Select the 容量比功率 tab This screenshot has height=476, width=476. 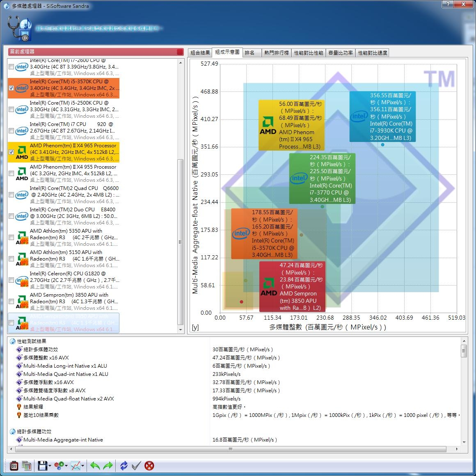point(340,53)
